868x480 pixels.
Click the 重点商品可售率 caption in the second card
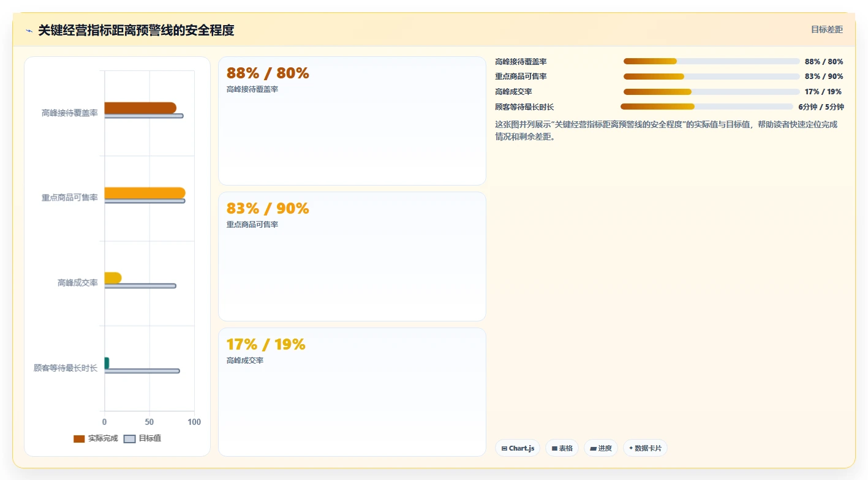(x=252, y=225)
